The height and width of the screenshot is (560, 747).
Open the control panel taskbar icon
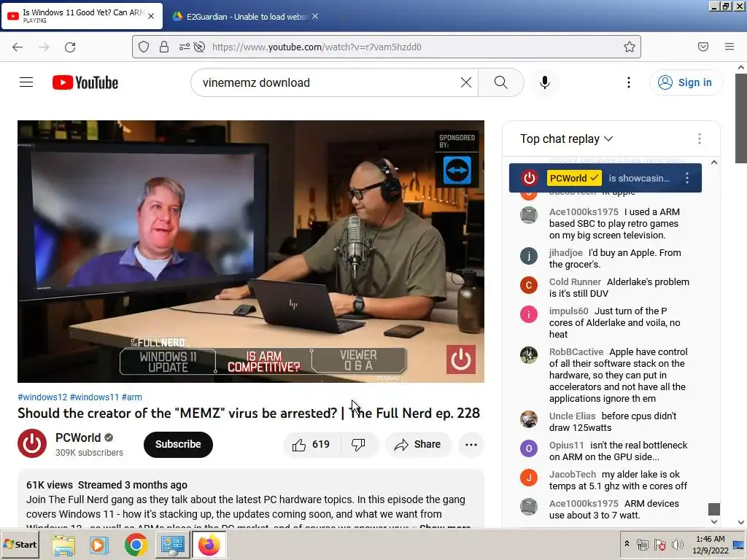(x=172, y=545)
